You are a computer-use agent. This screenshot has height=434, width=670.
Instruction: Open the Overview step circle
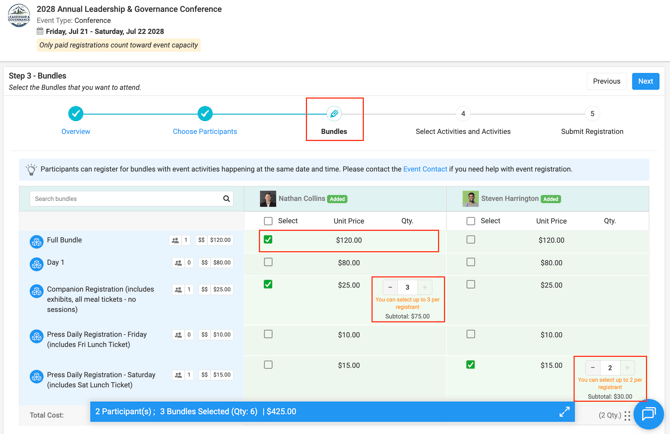pos(76,114)
